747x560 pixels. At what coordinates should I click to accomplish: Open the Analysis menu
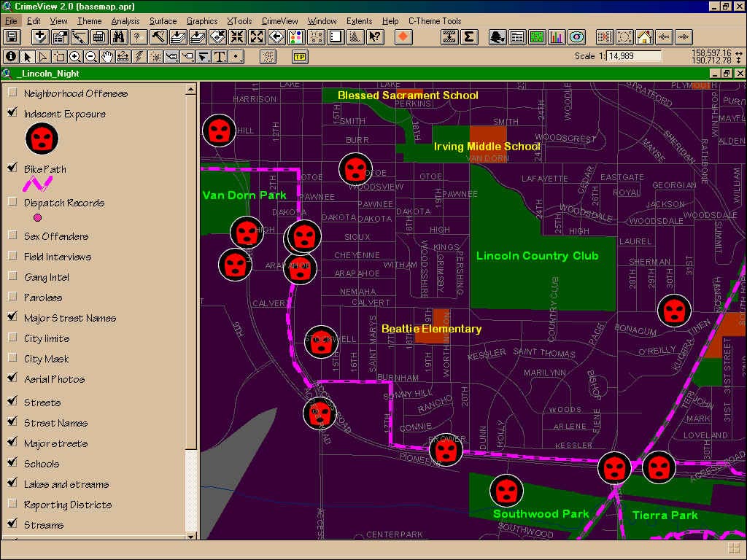pyautogui.click(x=125, y=21)
